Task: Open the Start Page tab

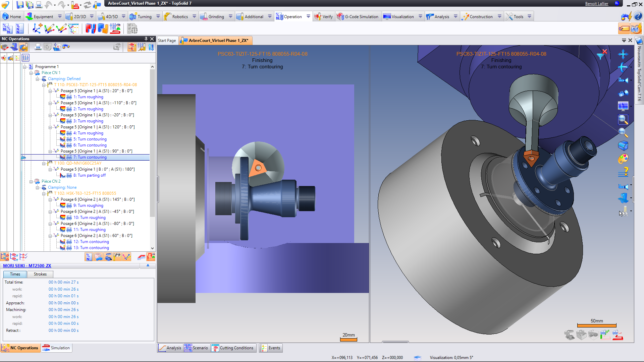Action: coord(167,41)
